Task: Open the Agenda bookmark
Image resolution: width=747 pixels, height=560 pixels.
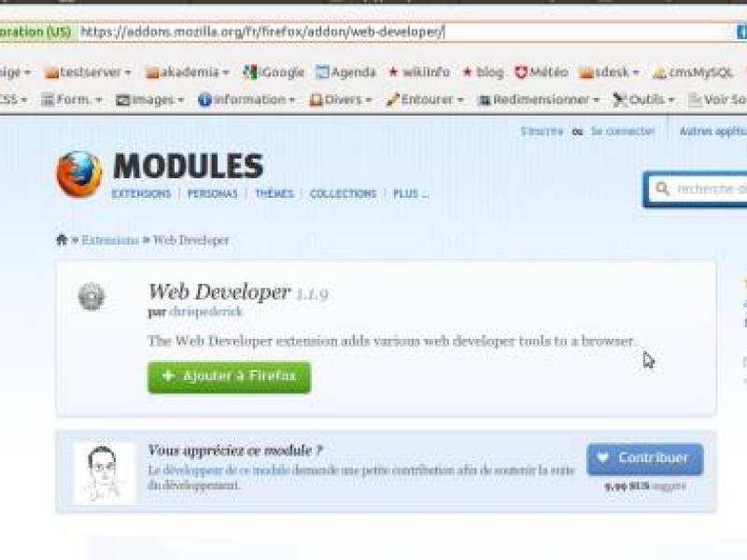Action: tap(345, 73)
